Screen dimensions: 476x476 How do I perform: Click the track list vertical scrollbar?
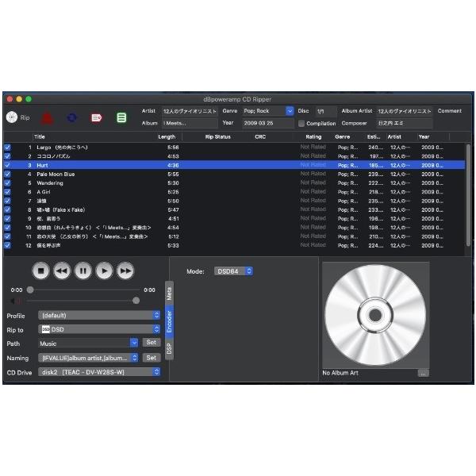pyautogui.click(x=468, y=194)
